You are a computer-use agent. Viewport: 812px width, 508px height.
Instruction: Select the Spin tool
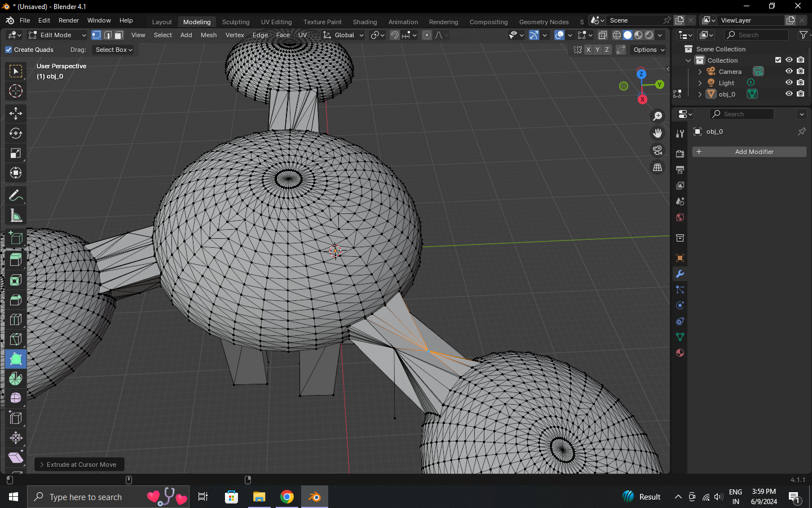click(16, 379)
